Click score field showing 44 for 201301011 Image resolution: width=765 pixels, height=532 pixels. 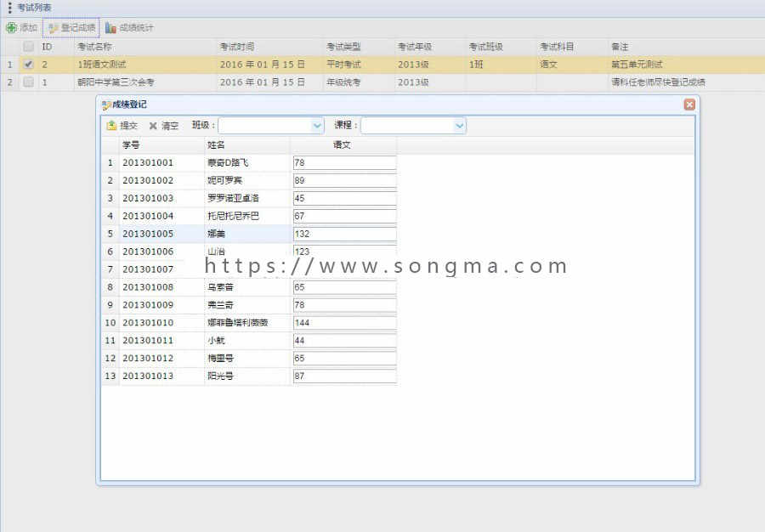coord(344,341)
